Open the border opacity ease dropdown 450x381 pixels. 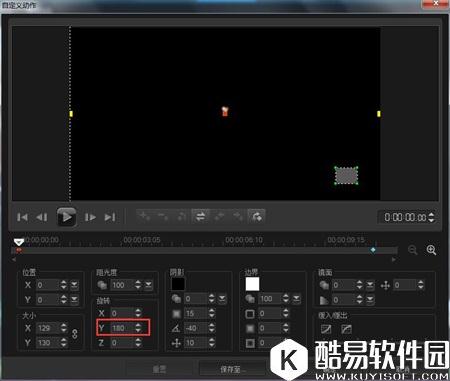(296, 299)
